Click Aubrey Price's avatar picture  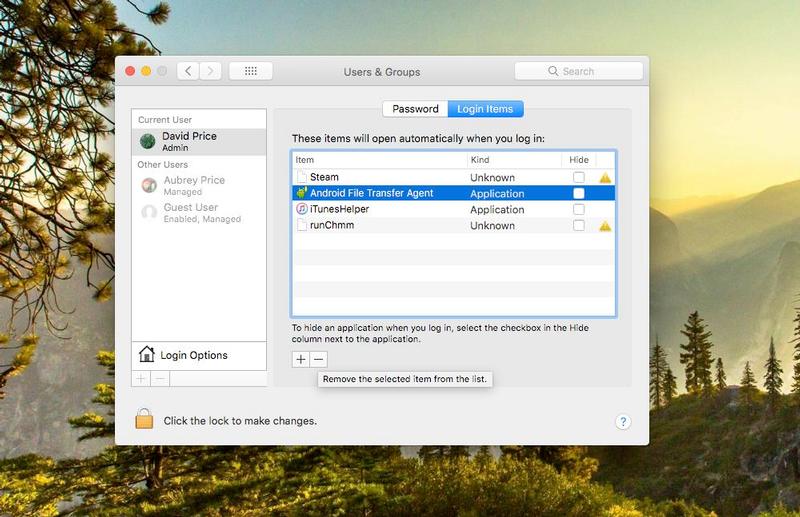tap(149, 185)
